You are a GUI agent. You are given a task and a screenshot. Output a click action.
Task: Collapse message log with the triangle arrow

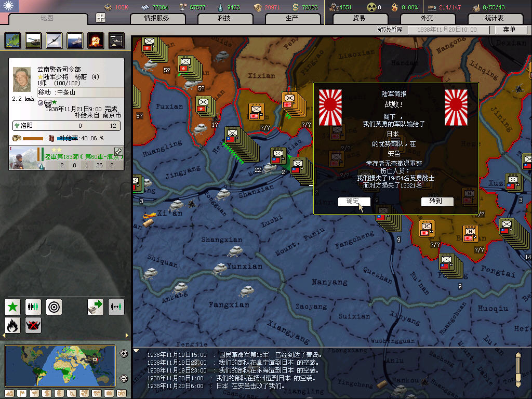(137, 351)
